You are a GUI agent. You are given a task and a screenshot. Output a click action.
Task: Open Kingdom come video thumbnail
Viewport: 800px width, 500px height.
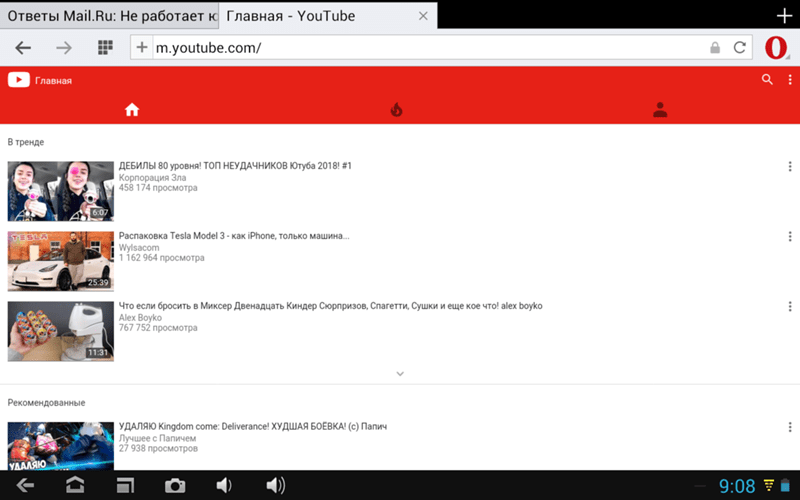[61, 446]
